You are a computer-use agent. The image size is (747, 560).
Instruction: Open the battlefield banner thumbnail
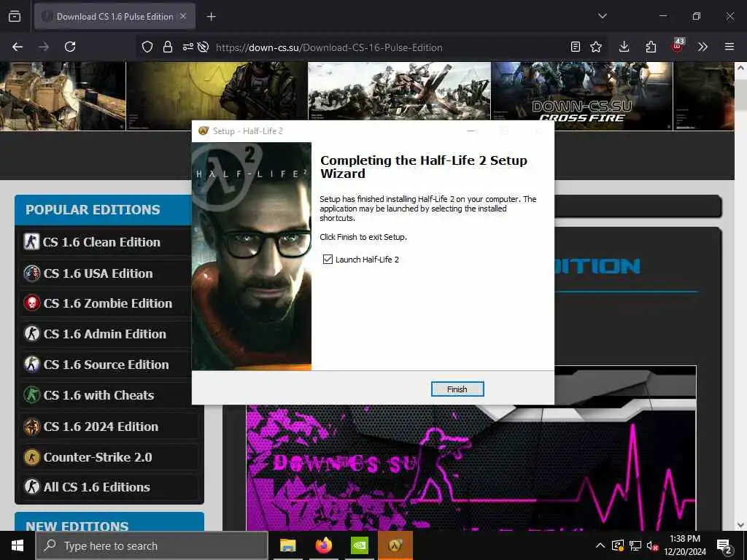coord(399,90)
